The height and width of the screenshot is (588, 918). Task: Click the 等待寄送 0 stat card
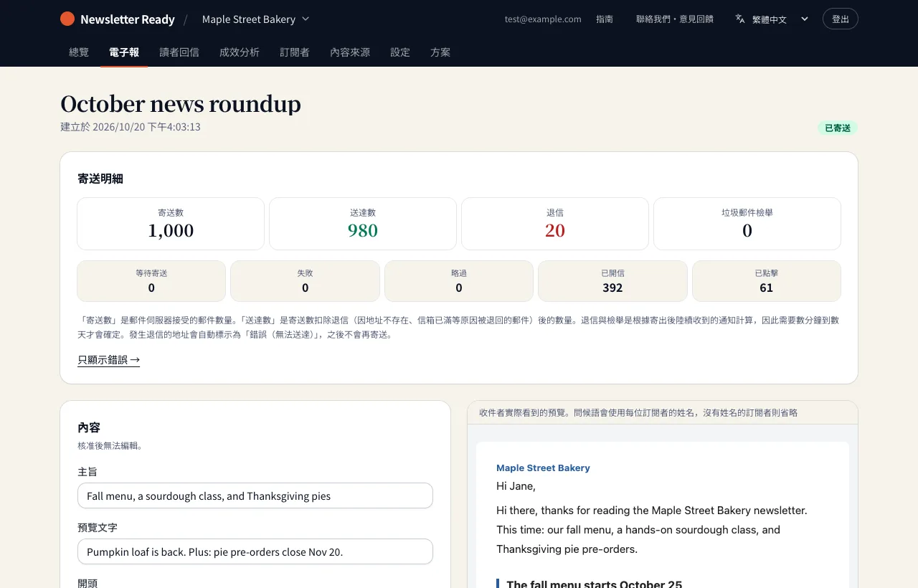(x=151, y=281)
